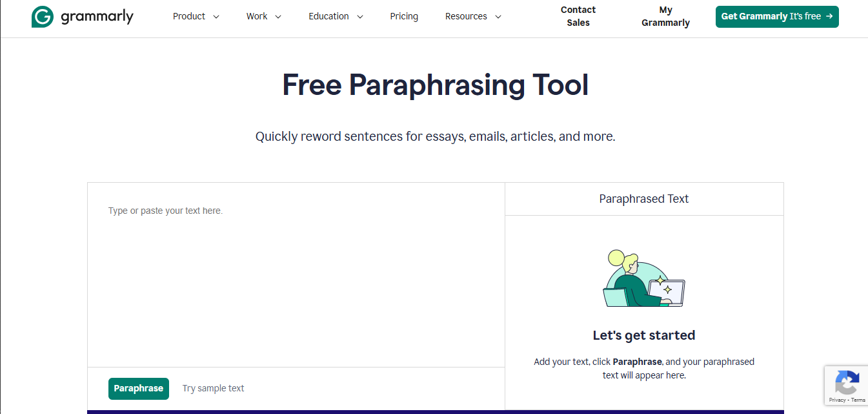868x414 pixels.
Task: Click Get Grammarly It's free button
Action: (777, 16)
